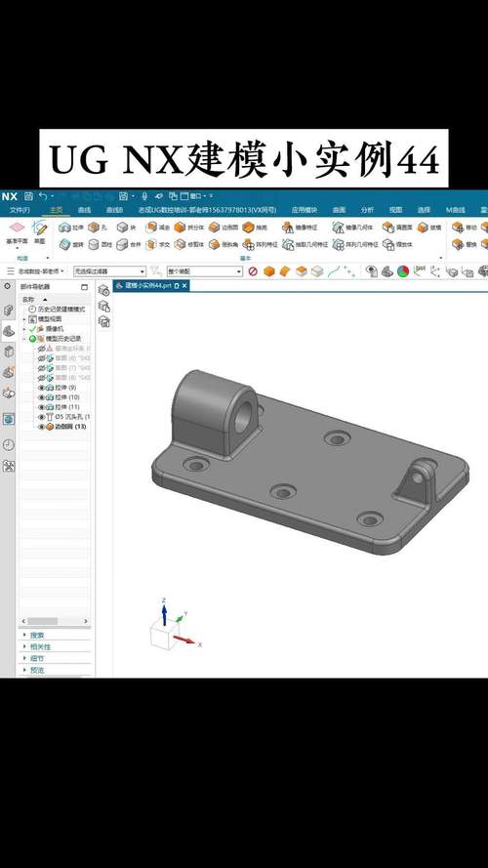Open the Sketch (草图) tool
488x868 pixels.
click(40, 232)
